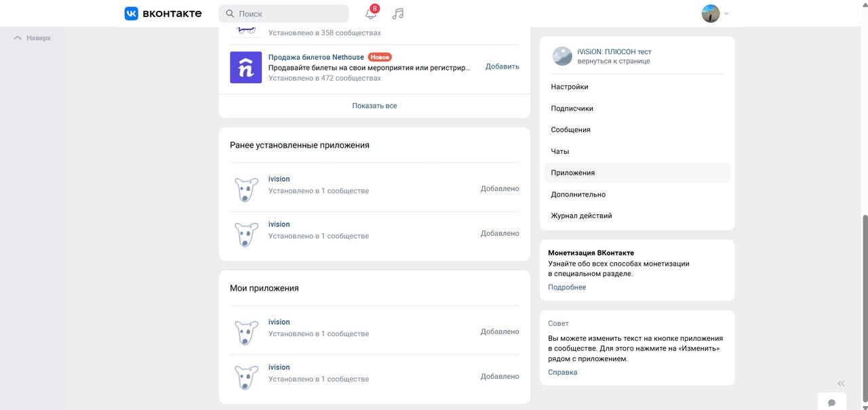This screenshot has height=410, width=868.
Task: Click Подробнее under Монетизация ВКонтакте
Action: [567, 287]
